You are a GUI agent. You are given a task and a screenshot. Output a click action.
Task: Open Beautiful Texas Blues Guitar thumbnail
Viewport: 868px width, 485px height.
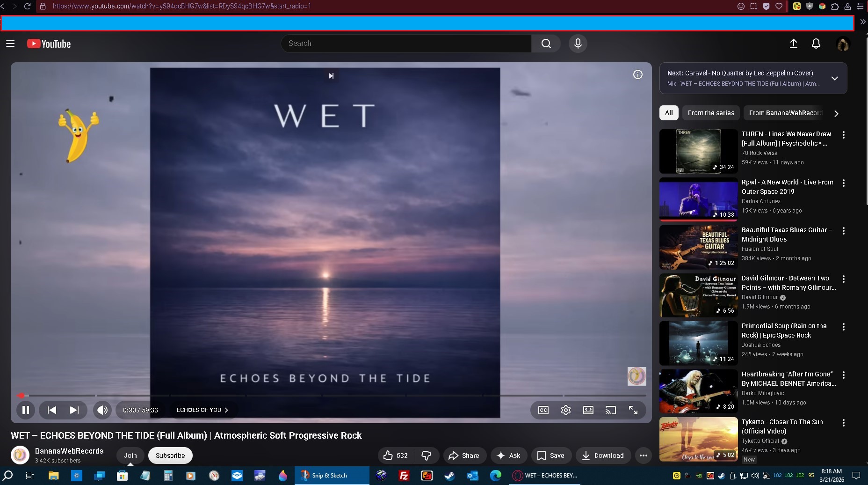coord(698,247)
